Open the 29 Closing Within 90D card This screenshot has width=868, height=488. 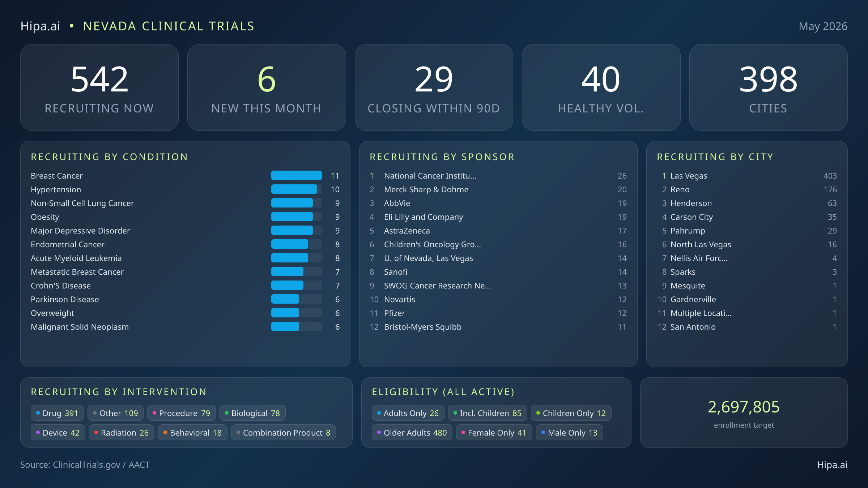434,87
